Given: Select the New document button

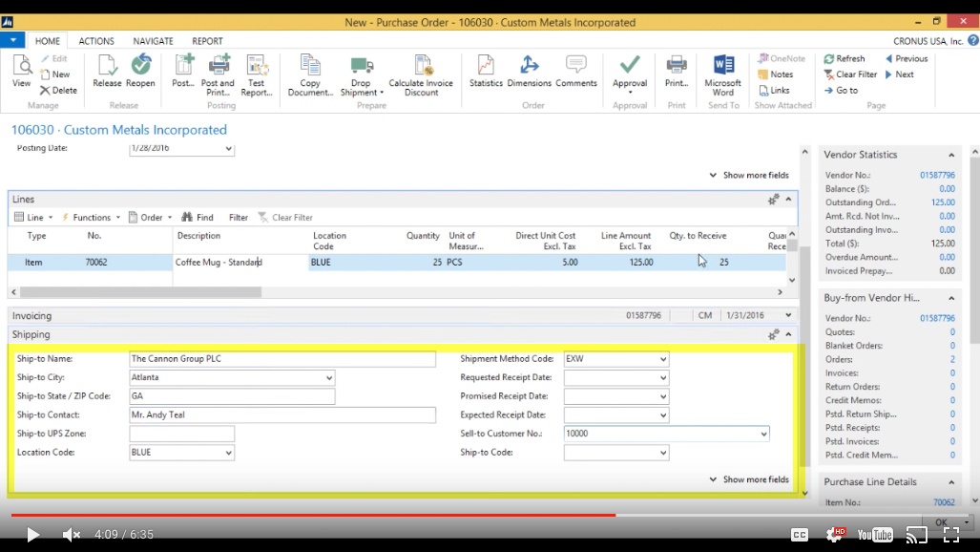Looking at the screenshot, I should coord(55,74).
